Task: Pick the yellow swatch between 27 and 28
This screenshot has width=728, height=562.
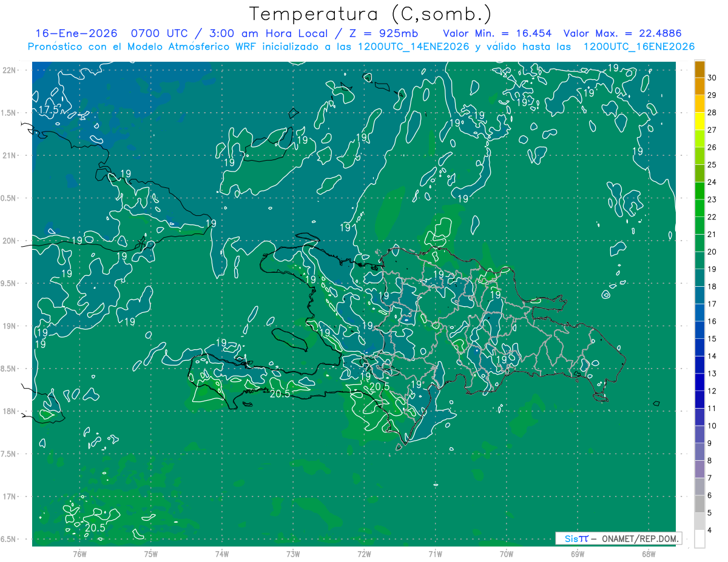Action: pos(699,121)
